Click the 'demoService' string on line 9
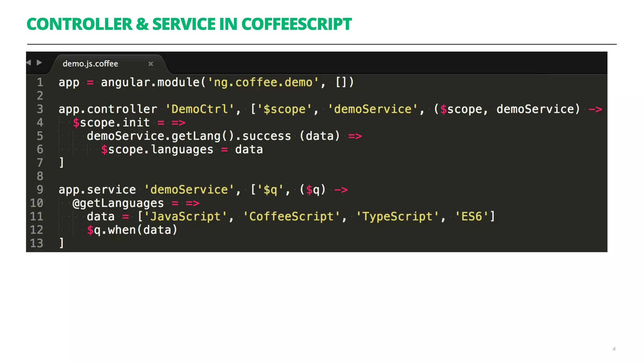 [189, 189]
